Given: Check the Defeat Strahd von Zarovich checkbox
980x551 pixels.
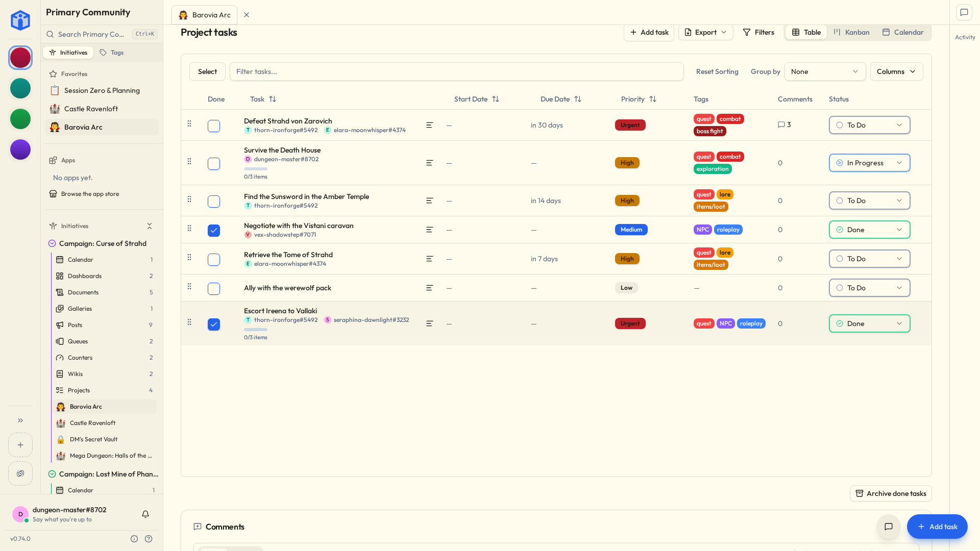Looking at the screenshot, I should coord(214,126).
